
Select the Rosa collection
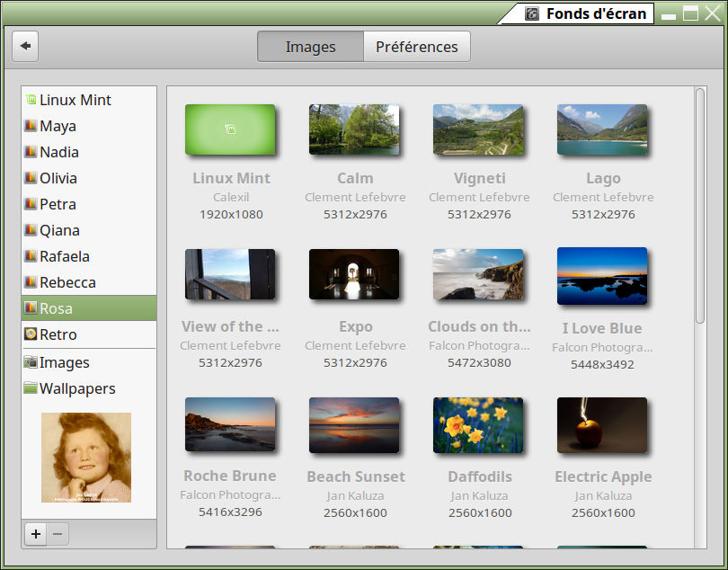89,308
